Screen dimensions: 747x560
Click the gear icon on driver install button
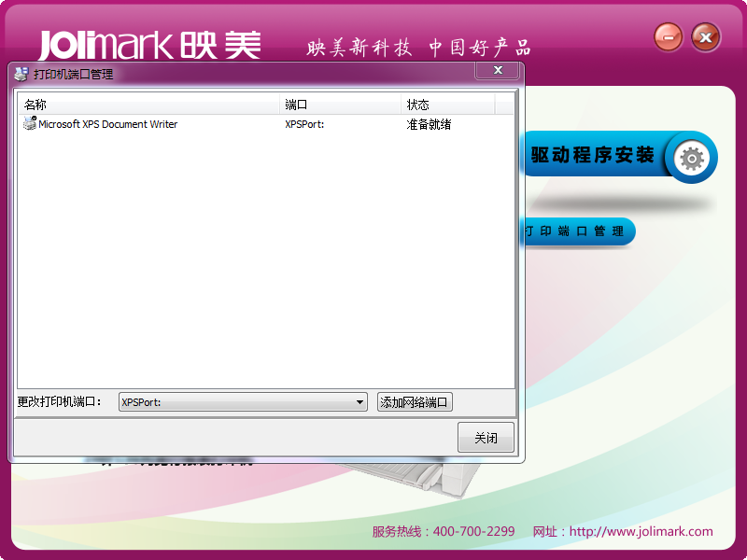pos(691,158)
